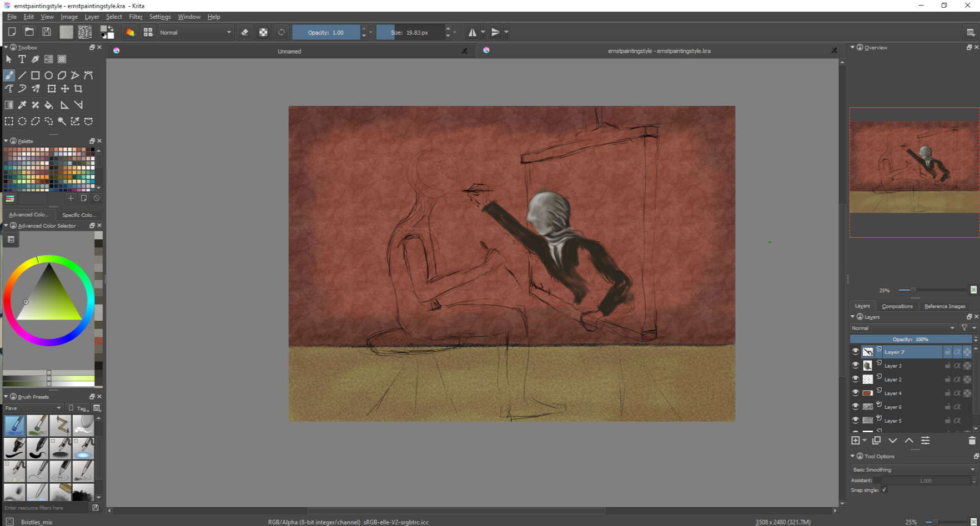Pick the Fill bucket tool
The image size is (980, 526).
point(49,105)
